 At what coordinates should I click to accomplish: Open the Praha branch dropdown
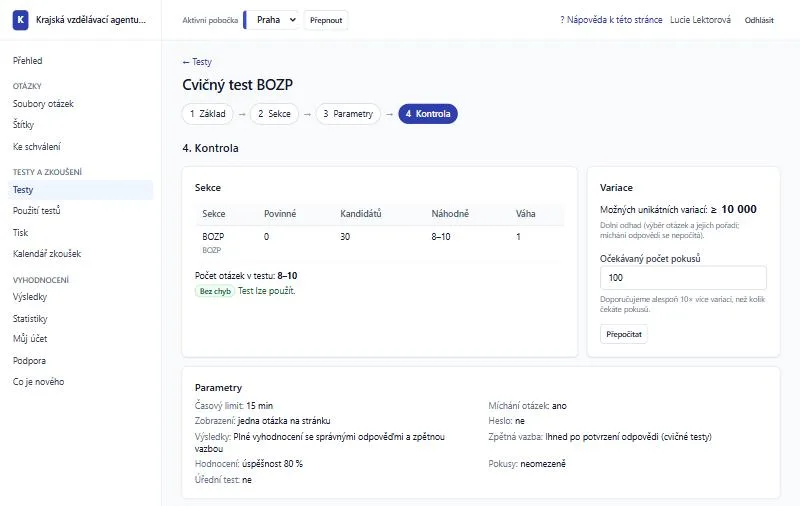pos(273,20)
